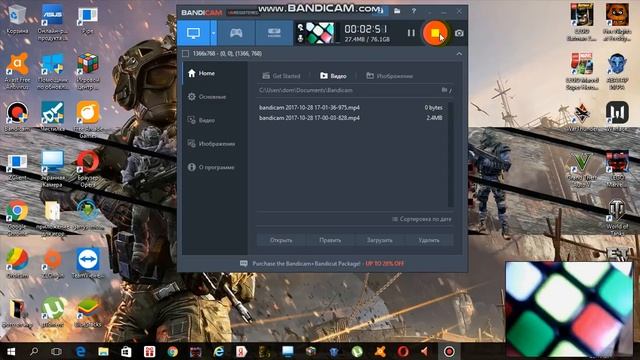Viewport: 640px width, 360px height.
Task: Open the Rubik's cube desktop icon
Action: pyautogui.click(x=87, y=71)
